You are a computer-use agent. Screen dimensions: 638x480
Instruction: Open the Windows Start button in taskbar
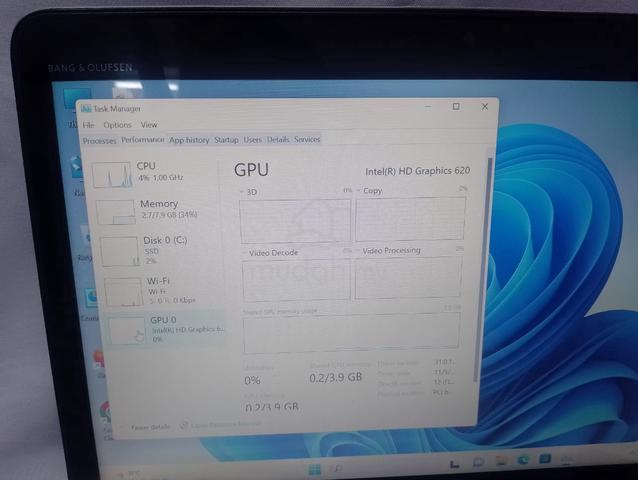[315, 470]
